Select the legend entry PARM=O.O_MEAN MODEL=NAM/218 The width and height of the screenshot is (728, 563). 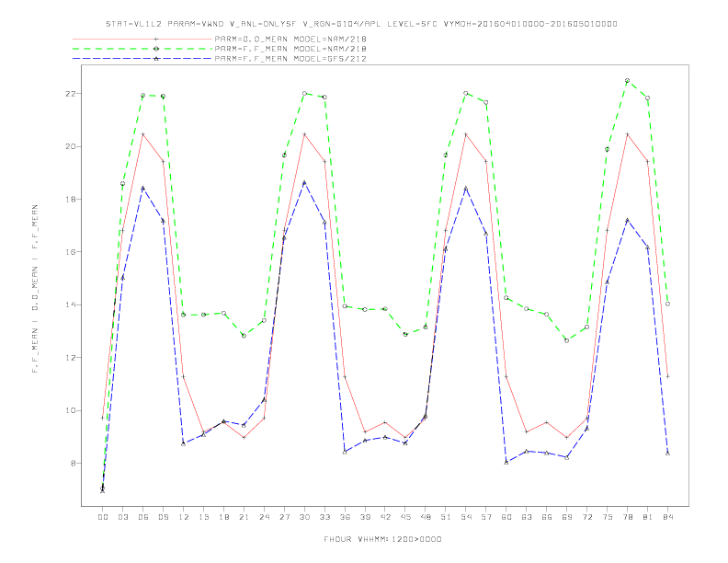(x=290, y=39)
